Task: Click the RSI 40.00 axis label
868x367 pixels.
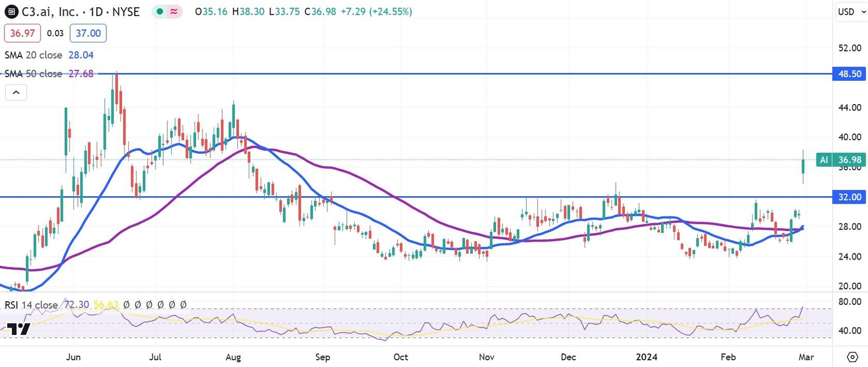Action: coord(850,331)
